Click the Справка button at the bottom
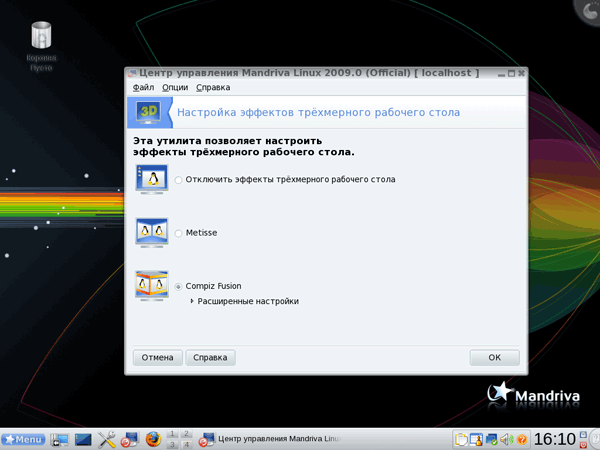Image resolution: width=600 pixels, height=450 pixels. (x=210, y=357)
